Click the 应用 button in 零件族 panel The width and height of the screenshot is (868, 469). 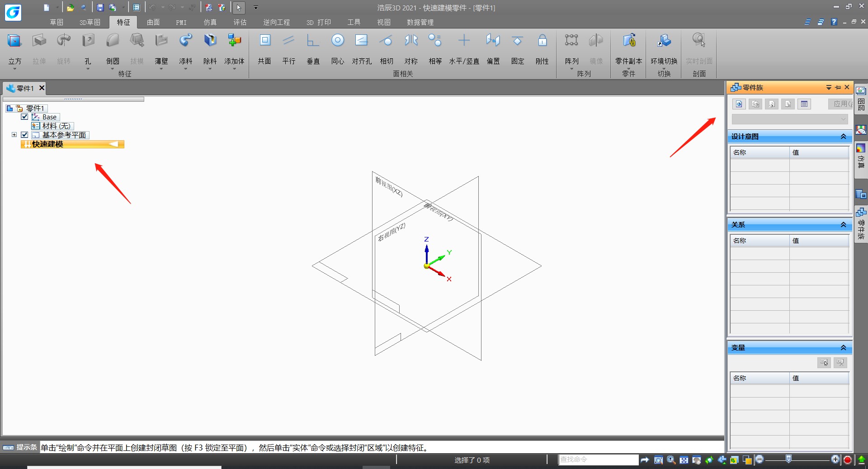pyautogui.click(x=840, y=104)
